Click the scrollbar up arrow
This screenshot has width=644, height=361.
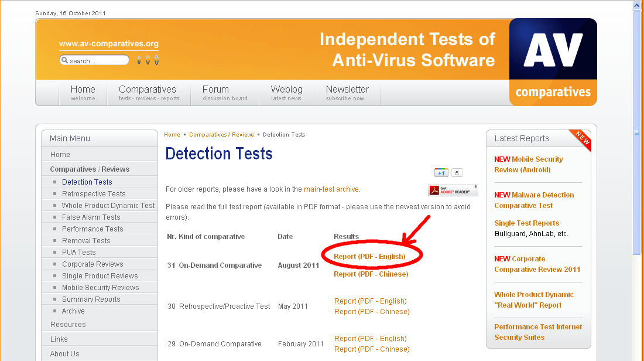pyautogui.click(x=638, y=5)
